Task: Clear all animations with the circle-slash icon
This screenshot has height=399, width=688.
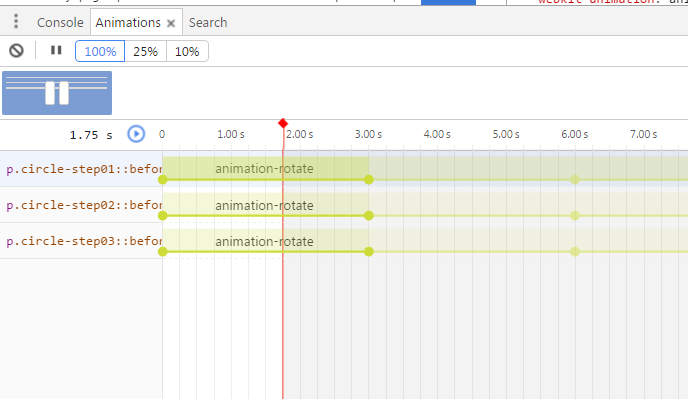Action: [x=17, y=51]
